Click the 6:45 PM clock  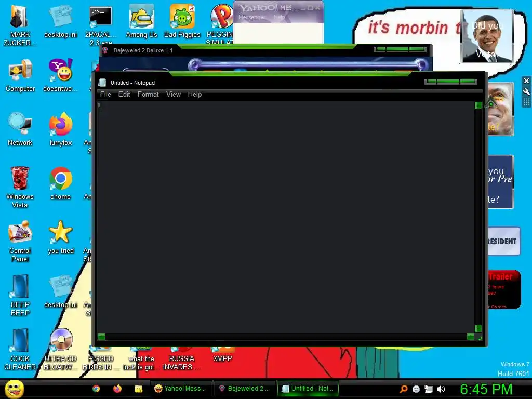coord(486,389)
